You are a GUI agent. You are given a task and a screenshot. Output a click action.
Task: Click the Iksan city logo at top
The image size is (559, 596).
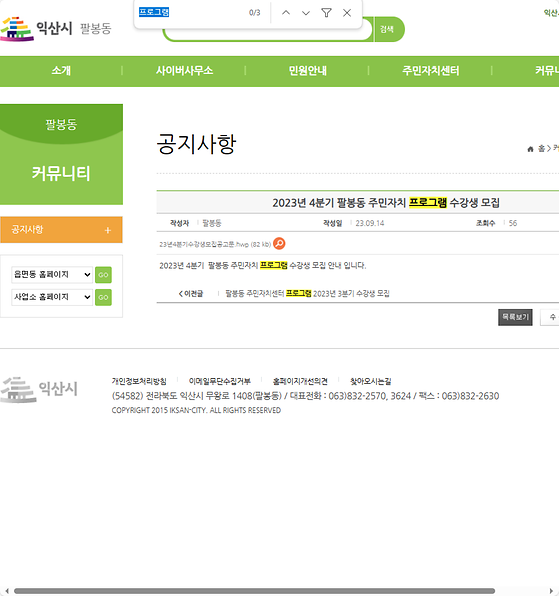pos(36,29)
